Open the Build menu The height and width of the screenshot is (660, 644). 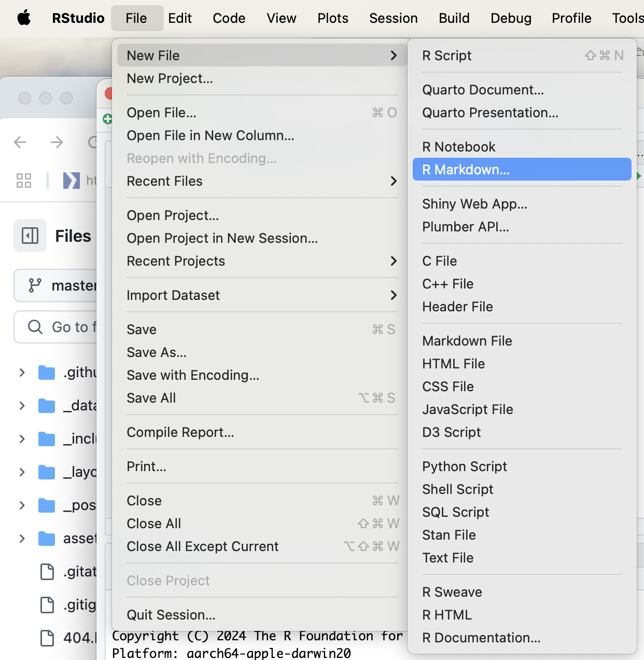coord(454,18)
